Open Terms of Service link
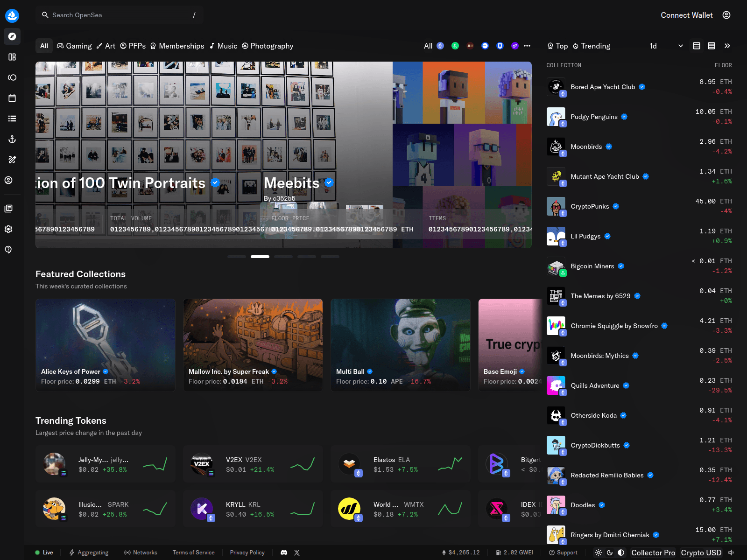 click(x=194, y=553)
